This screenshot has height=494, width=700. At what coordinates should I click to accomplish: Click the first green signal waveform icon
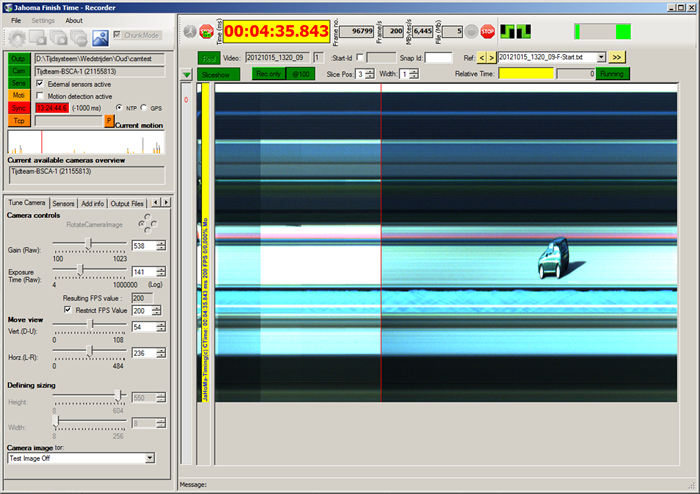click(x=507, y=31)
